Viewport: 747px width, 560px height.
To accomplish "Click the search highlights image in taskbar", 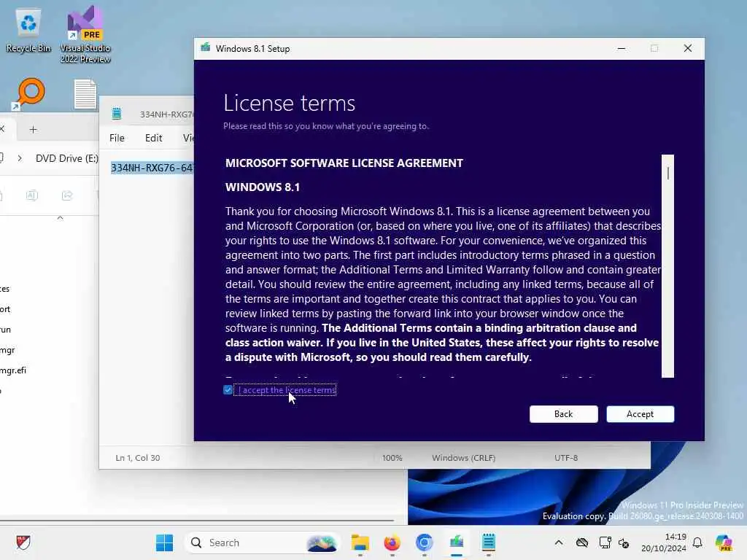I will pos(322,542).
